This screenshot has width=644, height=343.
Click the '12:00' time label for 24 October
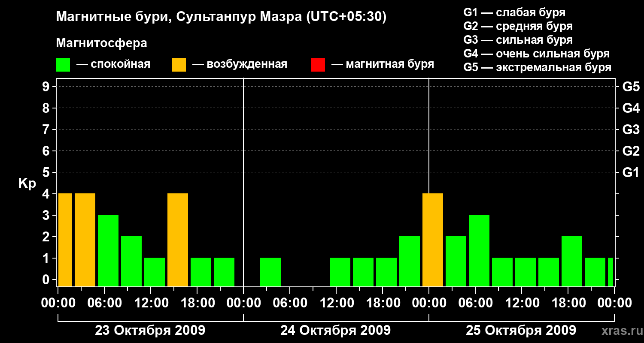pyautogui.click(x=336, y=303)
